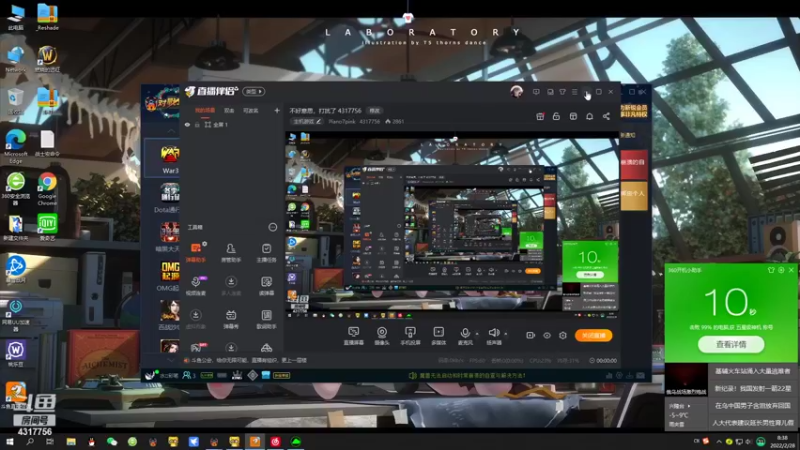Click the news thumbnail in 360 popup
800x450 pixels.
pos(686,380)
